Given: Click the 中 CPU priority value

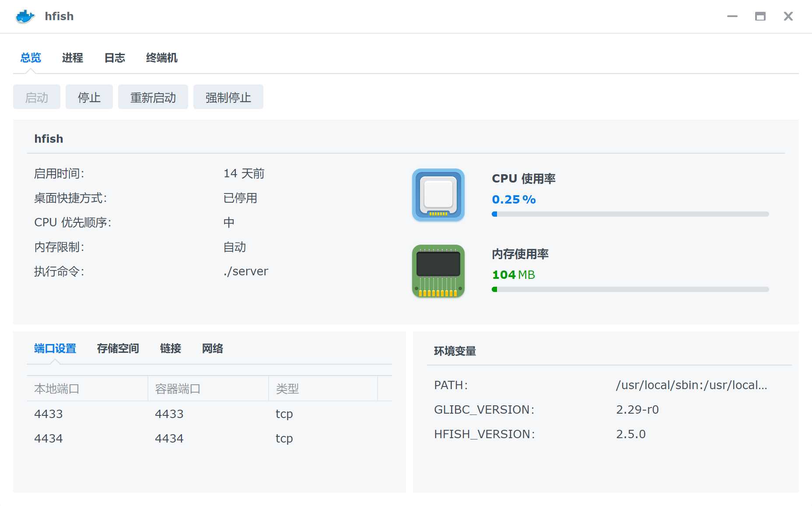Looking at the screenshot, I should click(x=229, y=222).
